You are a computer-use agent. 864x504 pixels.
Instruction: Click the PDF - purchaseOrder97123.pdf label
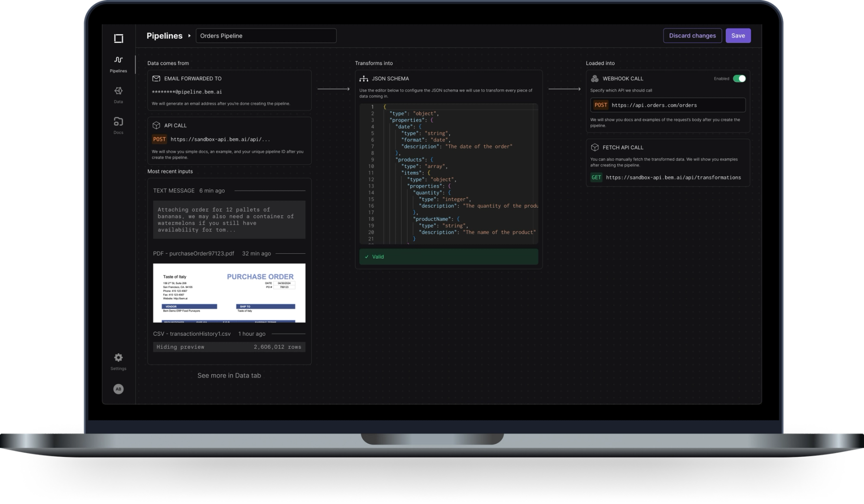[193, 253]
